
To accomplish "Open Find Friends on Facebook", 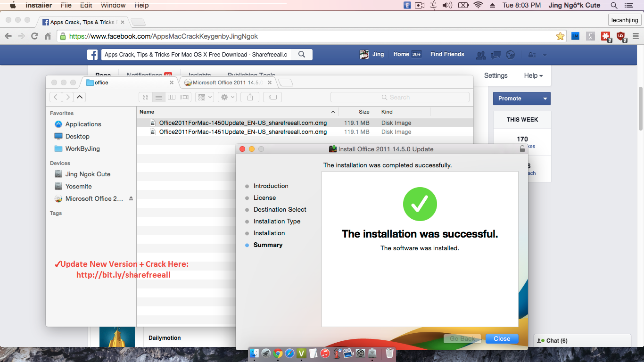I will point(447,54).
